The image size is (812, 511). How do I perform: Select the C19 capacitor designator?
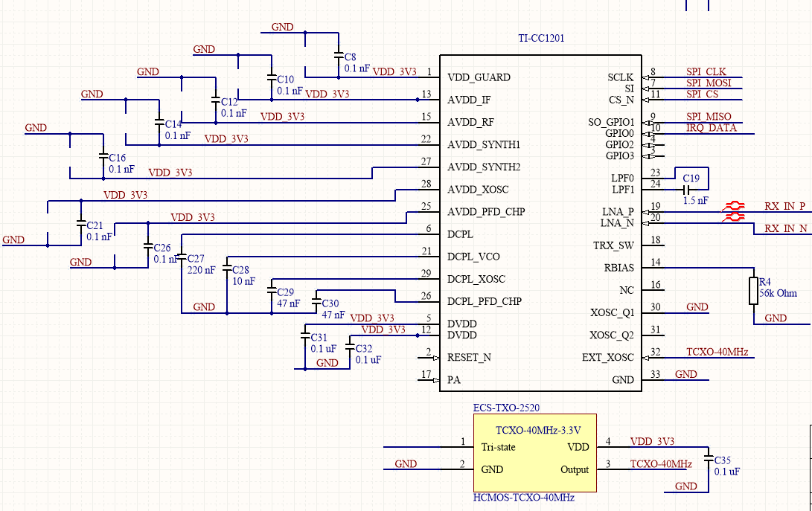point(691,178)
